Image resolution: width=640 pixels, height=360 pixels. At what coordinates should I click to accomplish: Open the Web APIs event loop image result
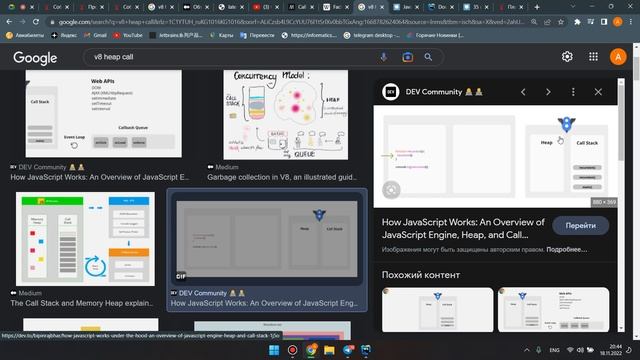point(104,114)
